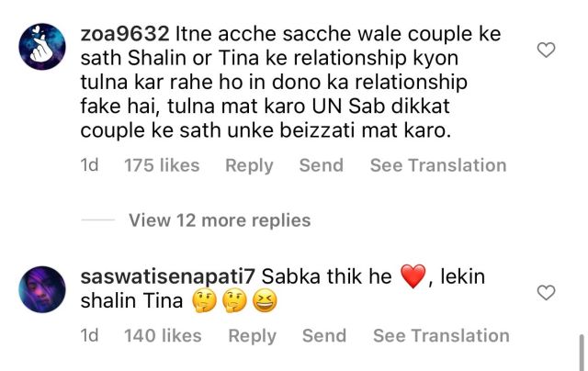The width and height of the screenshot is (588, 371).
Task: Click the 1d timestamp under saswatisenapati7's comment
Action: [x=90, y=336]
